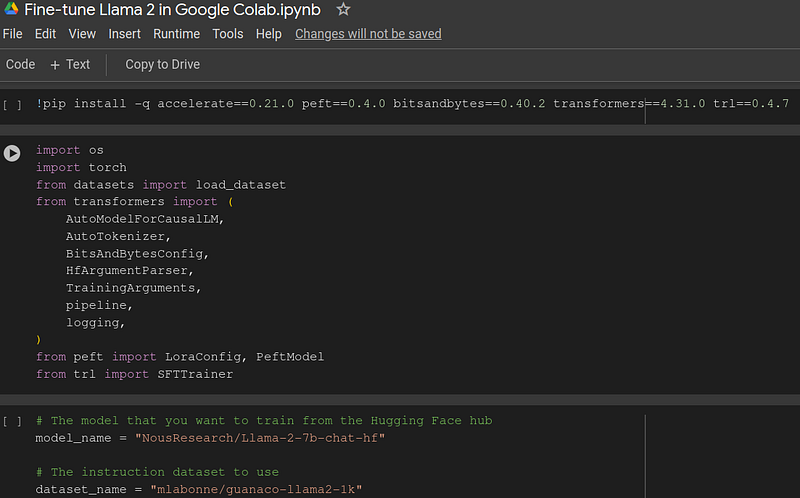Click the "mlabonne/guanaco-llama2-1k" string
This screenshot has height=498, width=800.
(256, 489)
